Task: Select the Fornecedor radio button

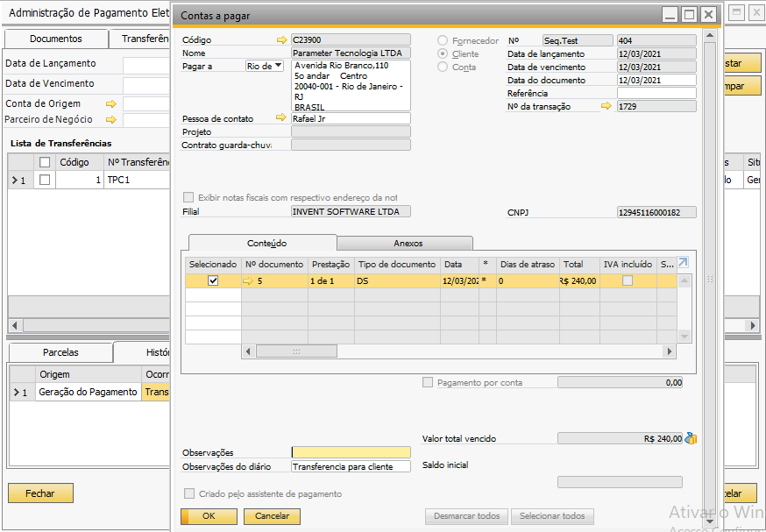Action: (x=442, y=40)
